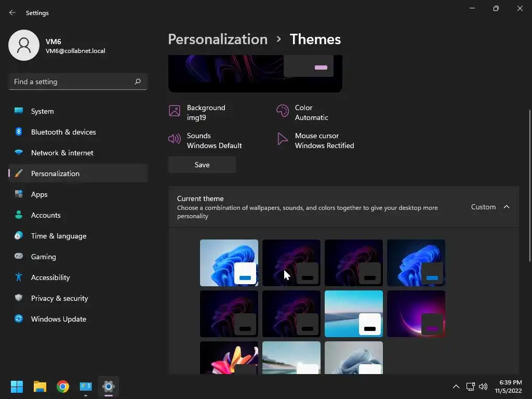The height and width of the screenshot is (399, 532).
Task: Open the Windows Start menu
Action: click(17, 387)
